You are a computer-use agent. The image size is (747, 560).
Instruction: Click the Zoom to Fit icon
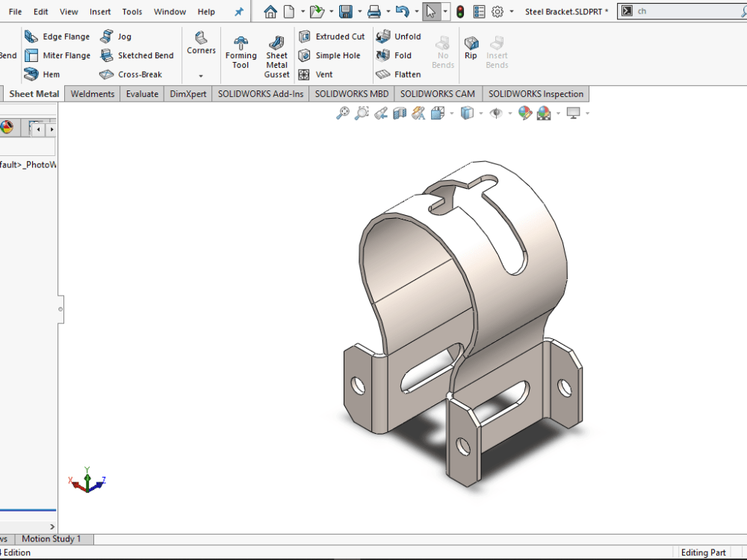pos(341,113)
